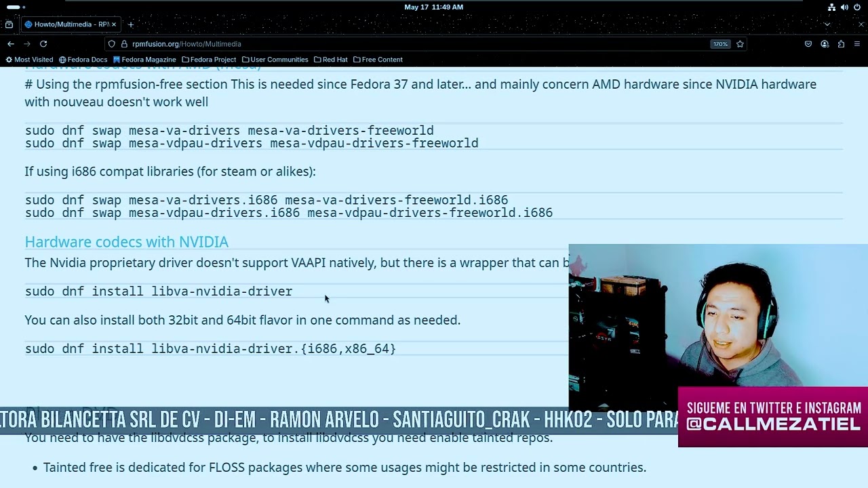The image size is (868, 488).
Task: Open volume indicator in top bar
Action: [x=844, y=7]
